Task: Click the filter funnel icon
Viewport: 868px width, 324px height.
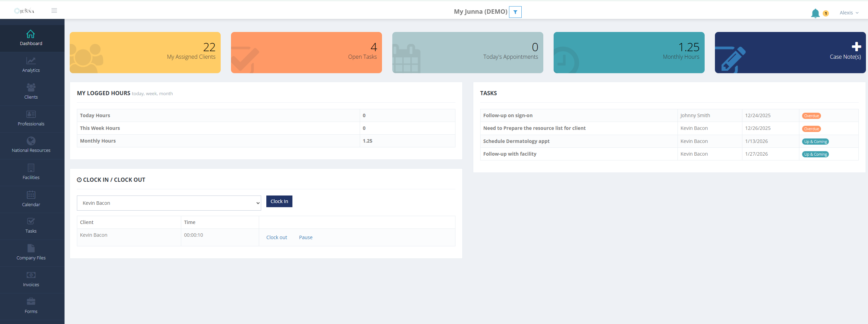Action: click(515, 12)
